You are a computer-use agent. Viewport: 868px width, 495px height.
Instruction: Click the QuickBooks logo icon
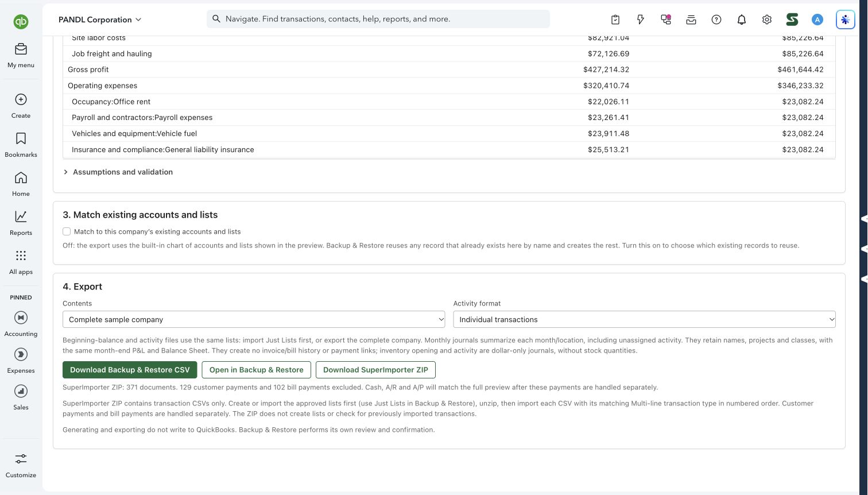click(21, 22)
